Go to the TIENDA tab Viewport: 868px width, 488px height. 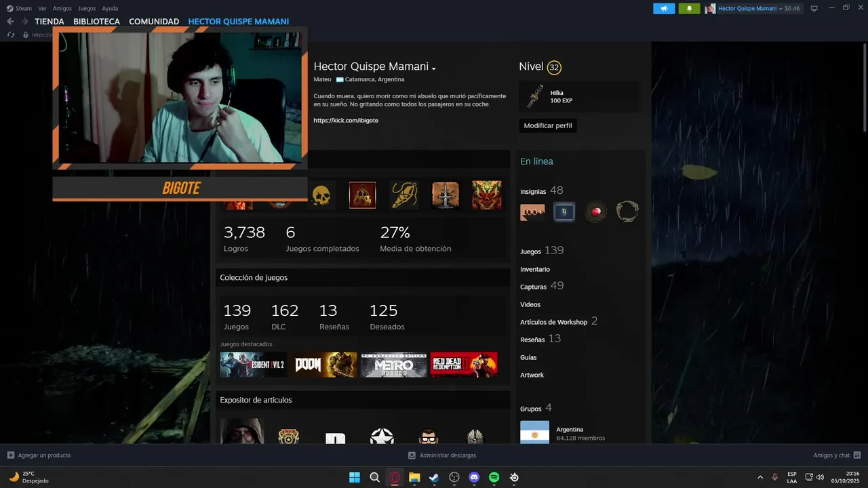(50, 22)
